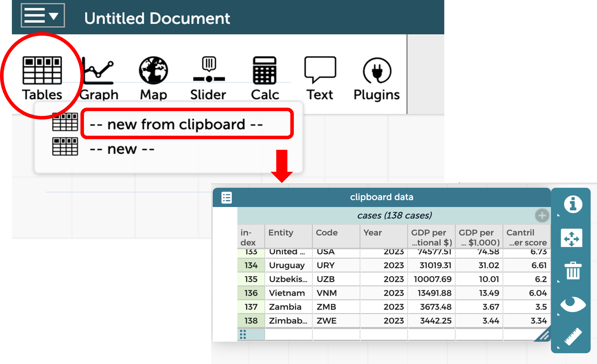The height and width of the screenshot is (364, 597).
Task: Select the '-- new --' table option
Action: pyautogui.click(x=122, y=149)
